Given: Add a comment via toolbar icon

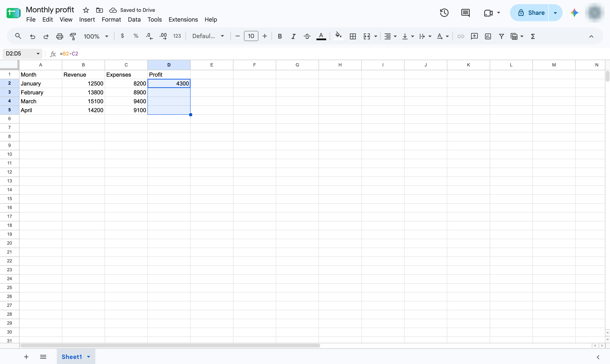Looking at the screenshot, I should point(474,36).
